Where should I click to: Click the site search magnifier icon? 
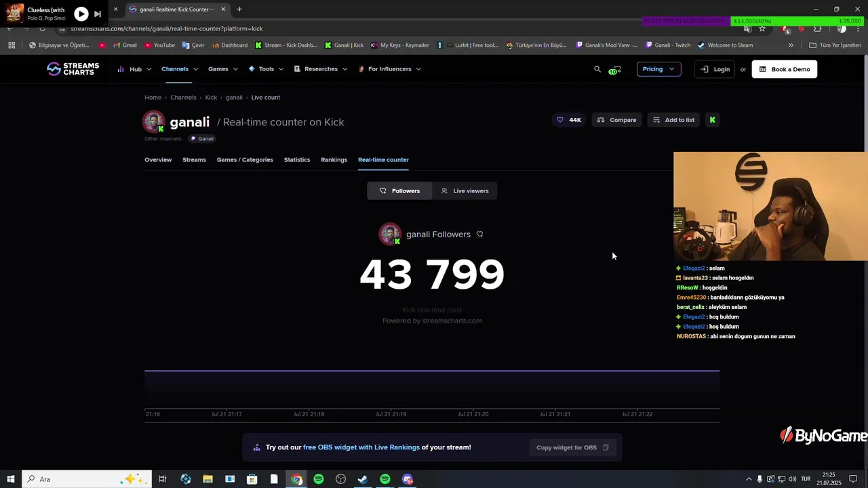[597, 69]
